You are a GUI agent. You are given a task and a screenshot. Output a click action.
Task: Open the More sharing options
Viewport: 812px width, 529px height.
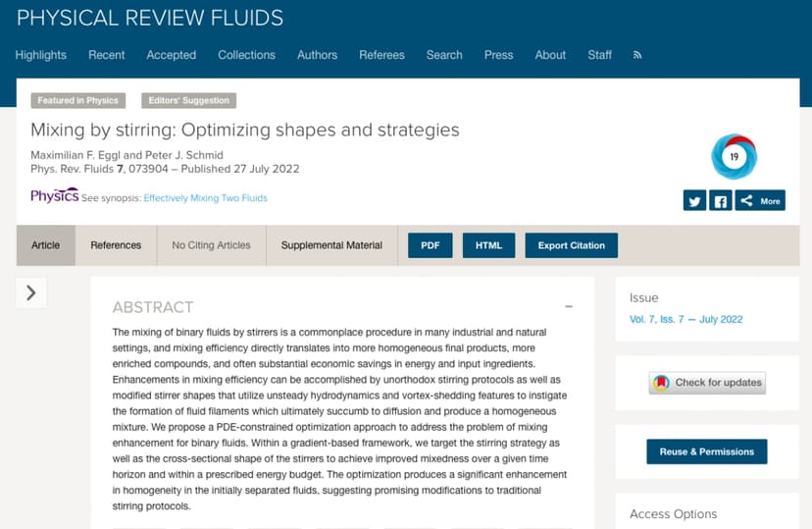pos(761,200)
